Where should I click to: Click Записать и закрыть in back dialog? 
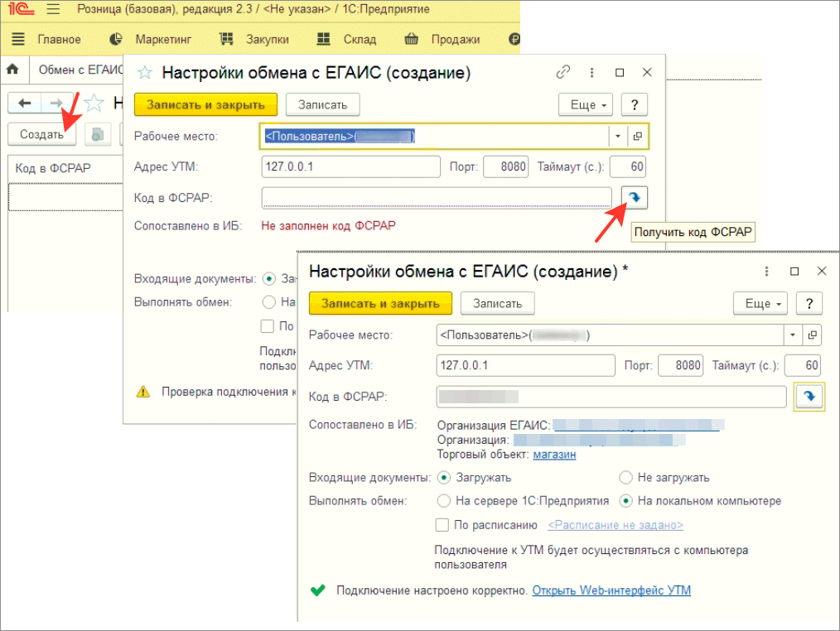pos(205,105)
